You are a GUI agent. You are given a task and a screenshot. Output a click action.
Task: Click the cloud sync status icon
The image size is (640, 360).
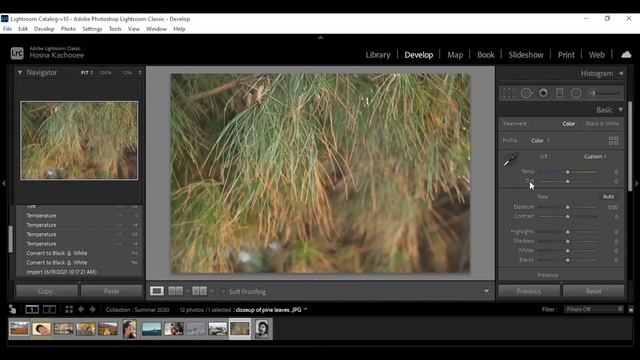(x=626, y=55)
